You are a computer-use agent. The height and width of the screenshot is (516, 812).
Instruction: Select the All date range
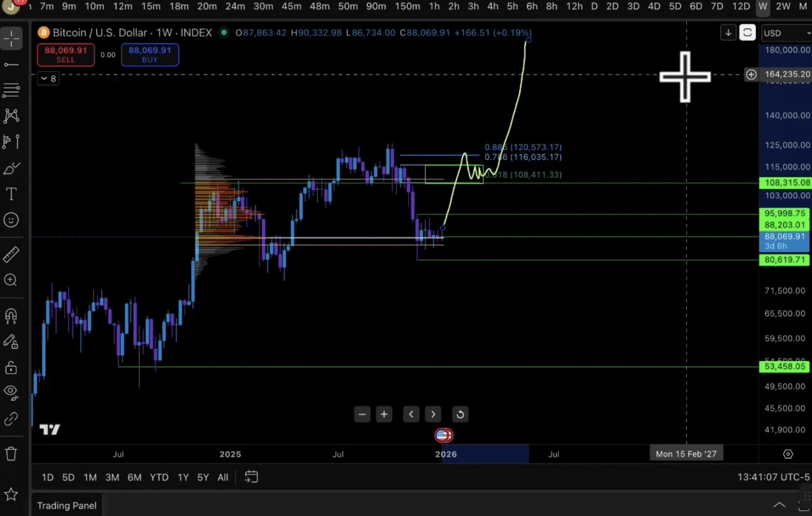click(223, 477)
